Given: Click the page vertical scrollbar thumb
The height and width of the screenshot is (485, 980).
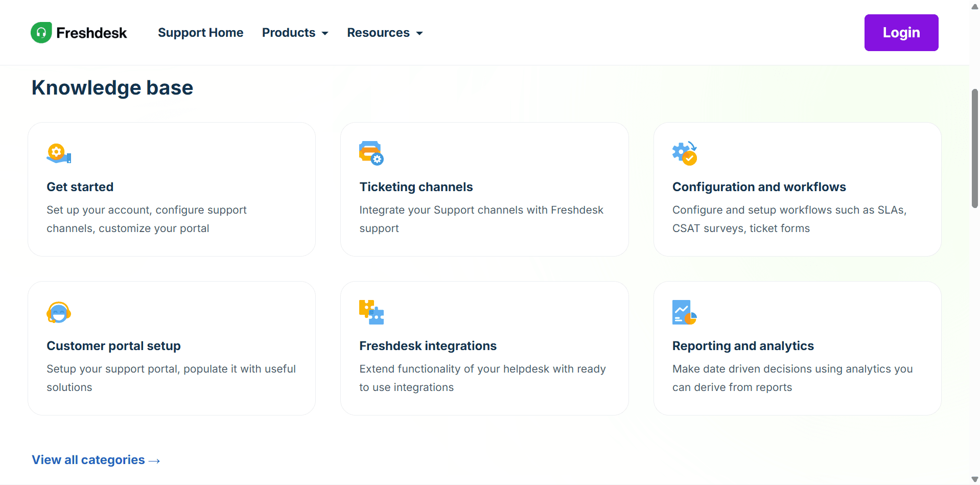Looking at the screenshot, I should click(x=975, y=148).
